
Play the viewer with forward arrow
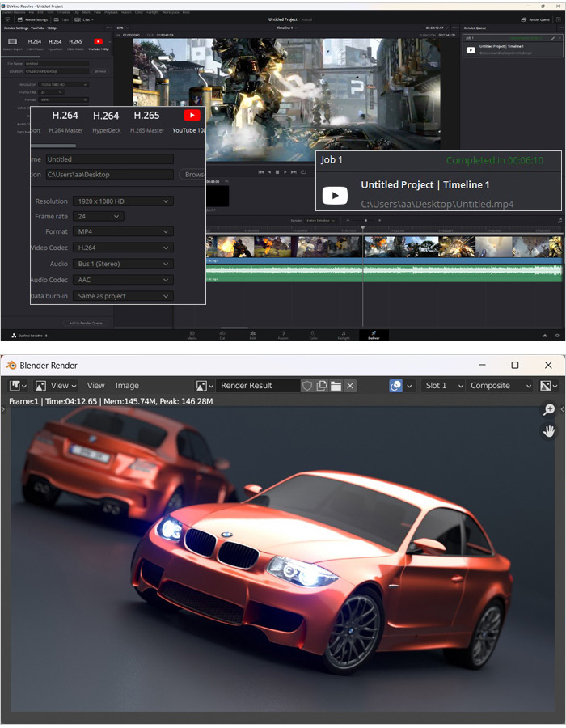285,171
